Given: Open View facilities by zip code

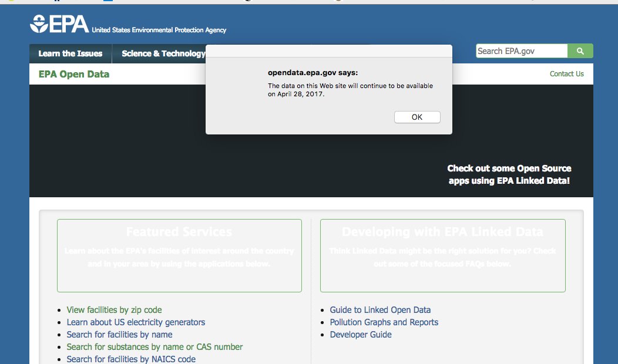Looking at the screenshot, I should click(x=114, y=310).
